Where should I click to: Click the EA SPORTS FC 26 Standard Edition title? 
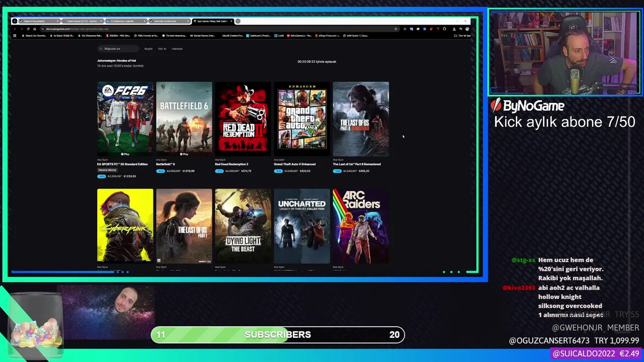(122, 164)
